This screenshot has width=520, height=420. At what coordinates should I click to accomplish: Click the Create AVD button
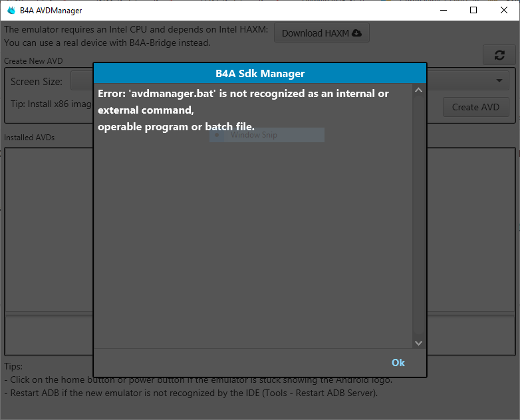tap(475, 107)
